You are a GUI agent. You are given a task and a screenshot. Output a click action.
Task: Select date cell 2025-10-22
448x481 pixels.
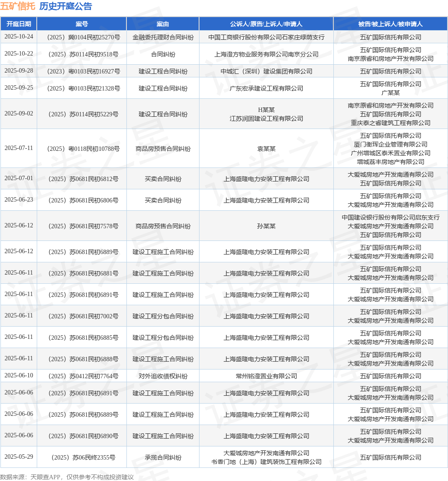pyautogui.click(x=19, y=54)
